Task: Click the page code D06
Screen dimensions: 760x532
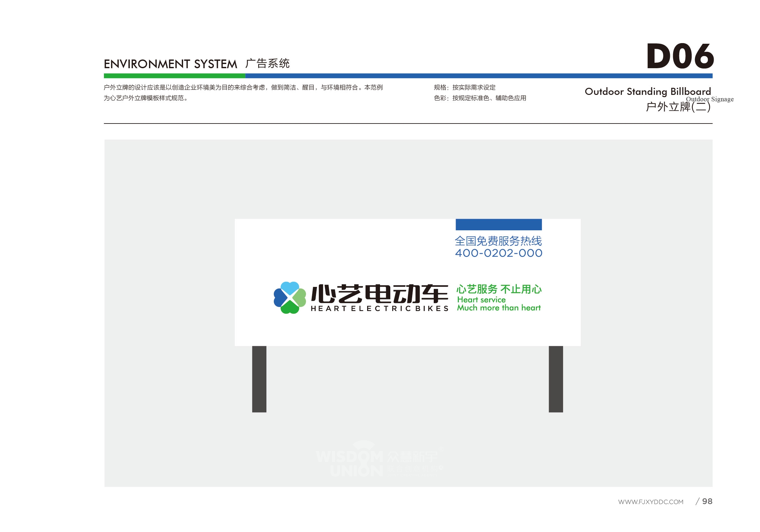Action: [680, 56]
